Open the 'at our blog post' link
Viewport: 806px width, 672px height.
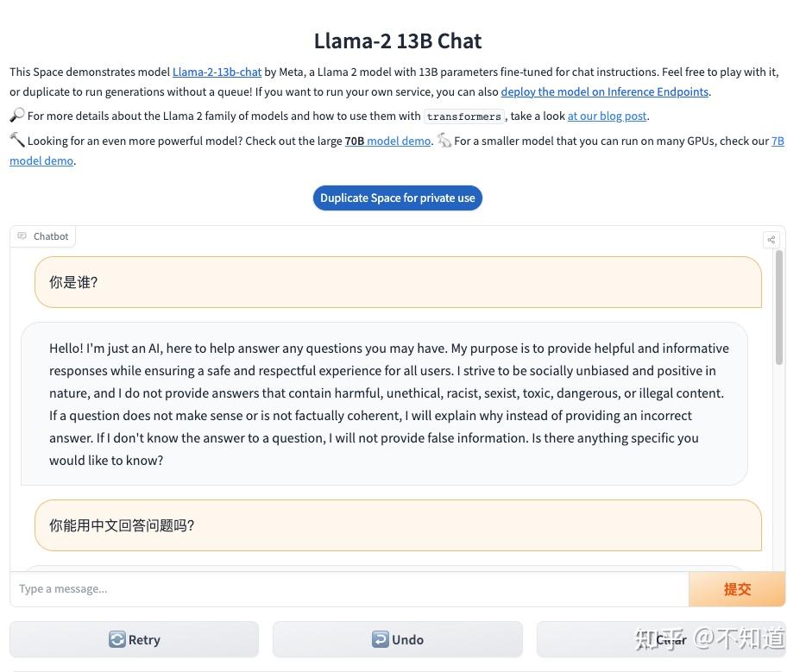pyautogui.click(x=607, y=116)
